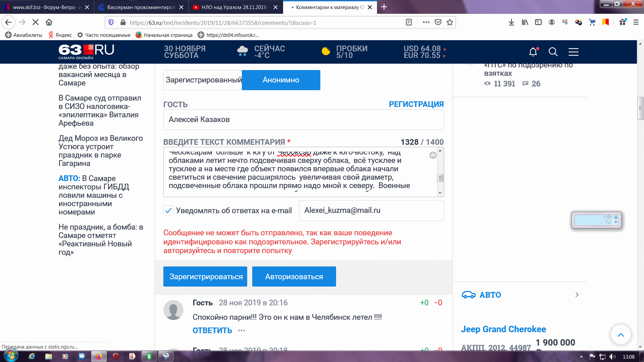
Task: Bookmark page with the star icon
Action: coord(450,22)
